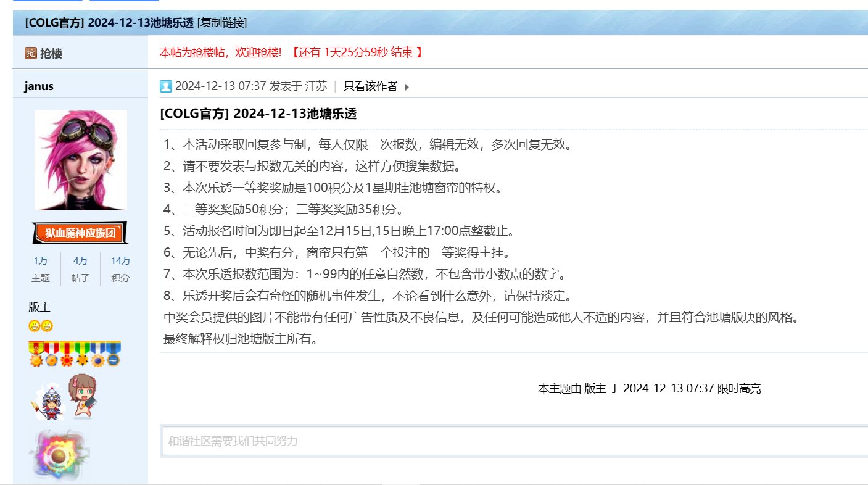Click rule 7 line about 1~99 number range
Image resolution: width=868 pixels, height=485 pixels.
pyautogui.click(x=365, y=273)
